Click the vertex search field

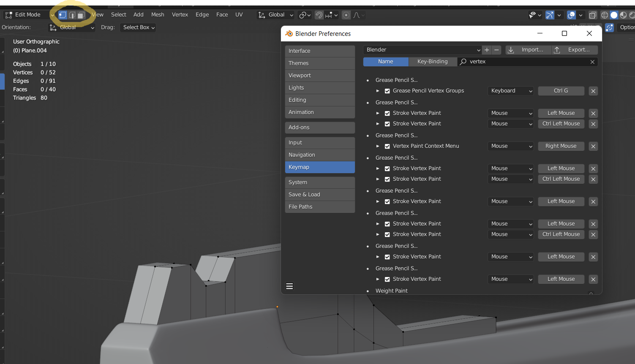[527, 62]
